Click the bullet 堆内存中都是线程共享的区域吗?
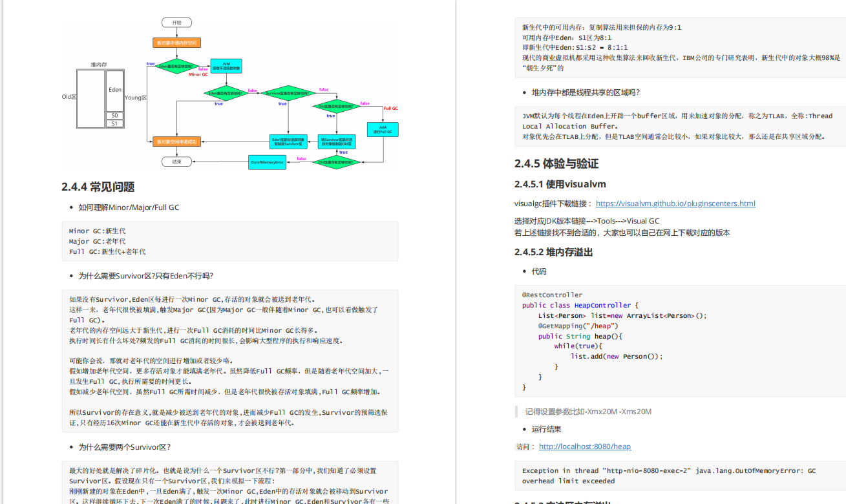 coord(586,92)
